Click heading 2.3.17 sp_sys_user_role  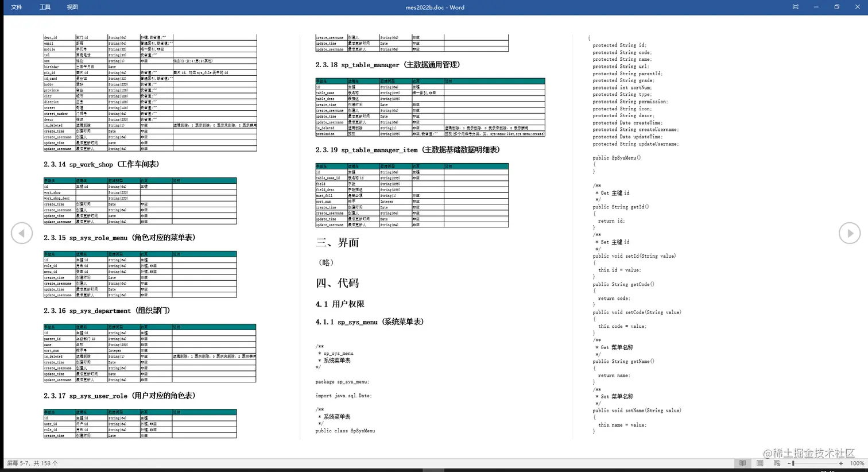(x=120, y=396)
